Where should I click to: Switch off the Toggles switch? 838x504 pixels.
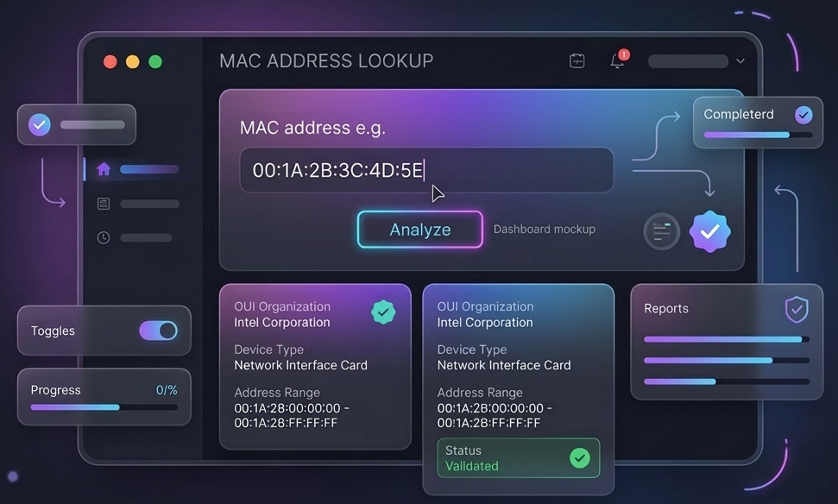[158, 331]
